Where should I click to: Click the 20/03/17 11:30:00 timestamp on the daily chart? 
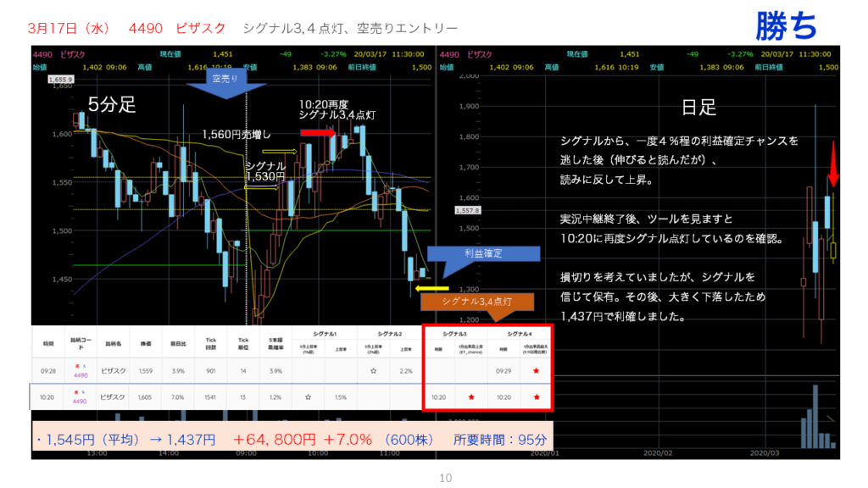click(796, 54)
